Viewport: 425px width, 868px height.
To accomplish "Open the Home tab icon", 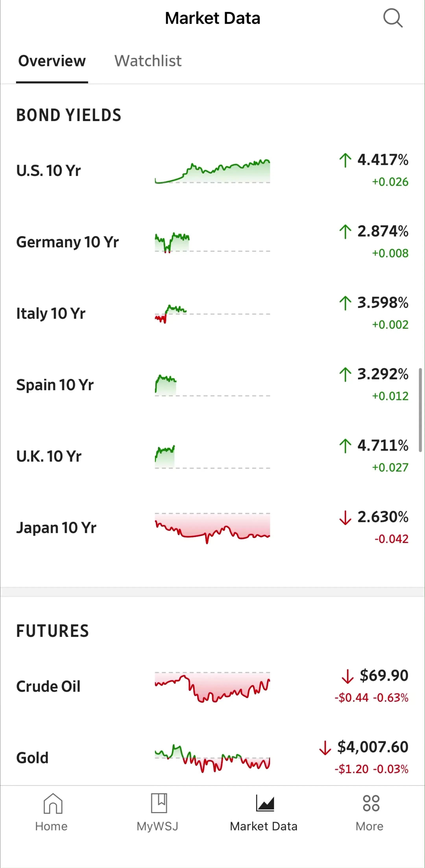I will pos(53,803).
